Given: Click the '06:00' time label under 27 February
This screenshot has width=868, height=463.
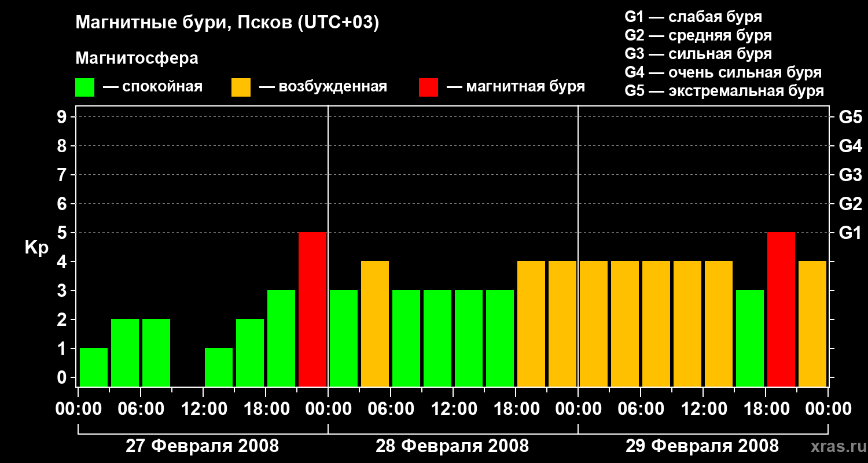Looking at the screenshot, I should [140, 409].
